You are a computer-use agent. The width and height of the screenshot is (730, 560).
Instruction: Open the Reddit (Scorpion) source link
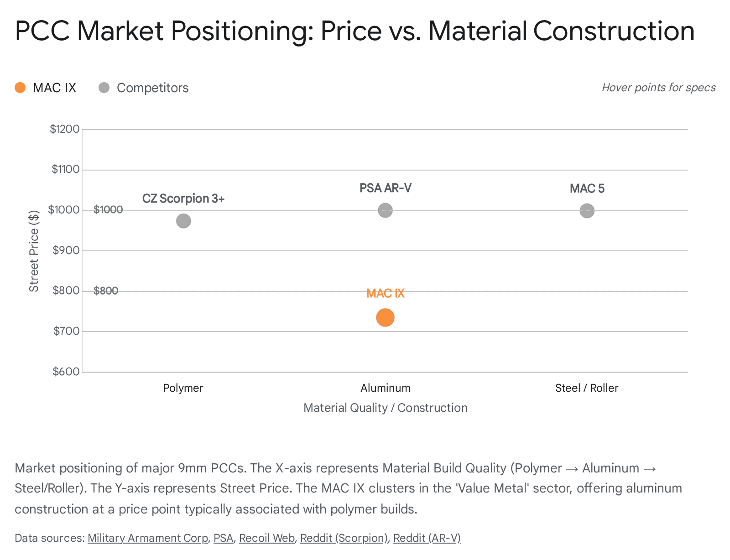[344, 538]
